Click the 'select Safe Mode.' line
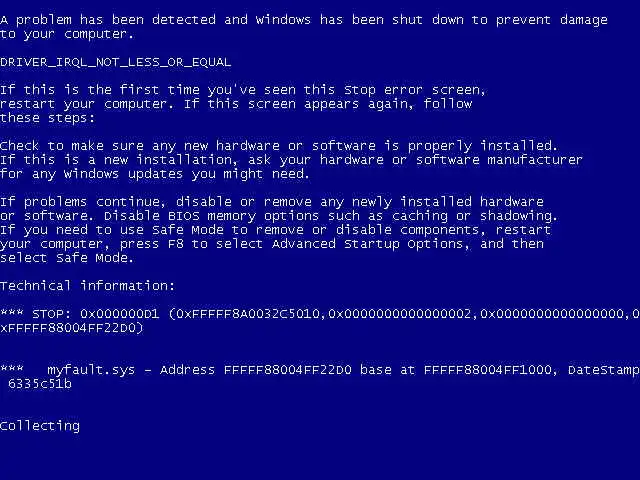640x480 pixels. coord(67,258)
